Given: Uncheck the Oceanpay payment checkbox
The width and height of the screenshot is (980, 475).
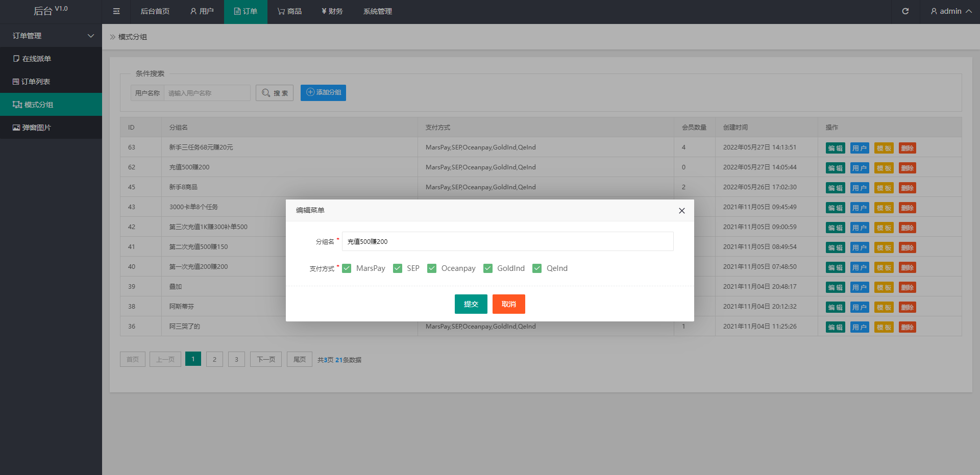Looking at the screenshot, I should click(432, 268).
